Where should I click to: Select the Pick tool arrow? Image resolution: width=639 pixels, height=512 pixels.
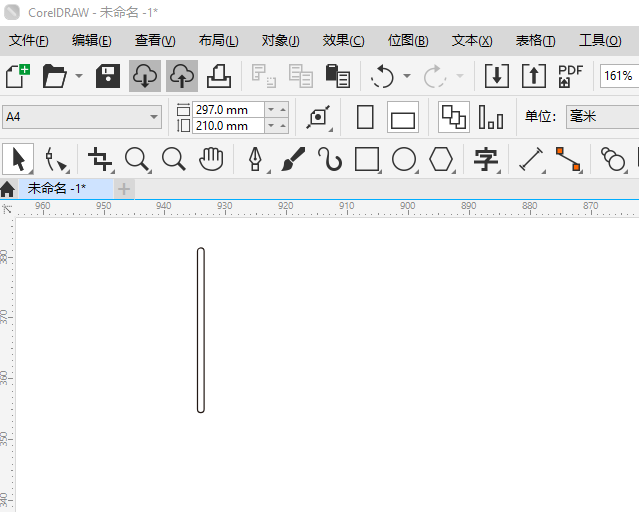coord(18,159)
